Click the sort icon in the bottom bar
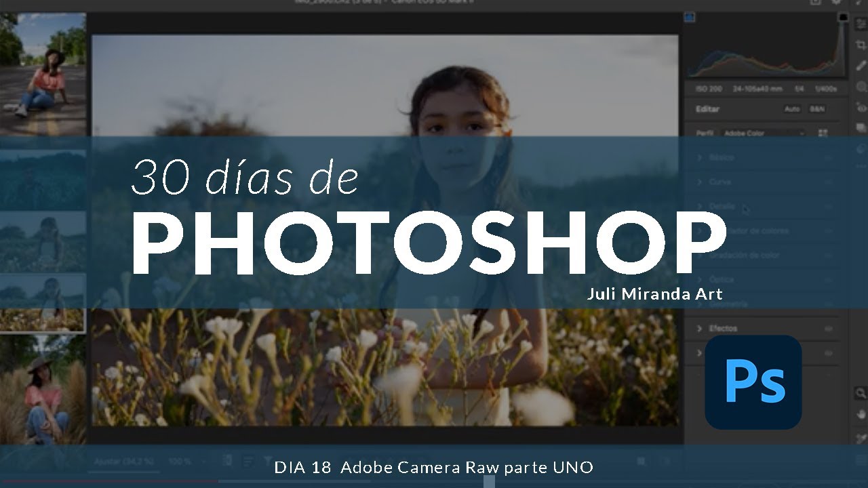The height and width of the screenshot is (488, 868). 249,461
